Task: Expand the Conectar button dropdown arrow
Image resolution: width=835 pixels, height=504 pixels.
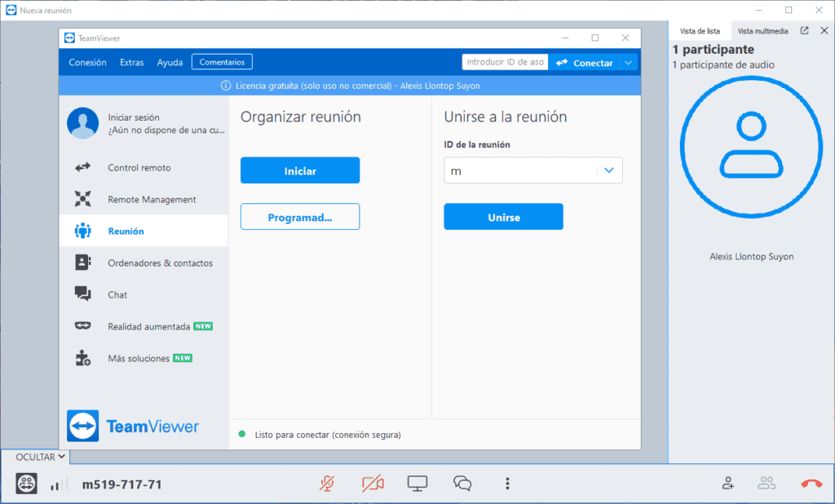Action: coord(628,63)
